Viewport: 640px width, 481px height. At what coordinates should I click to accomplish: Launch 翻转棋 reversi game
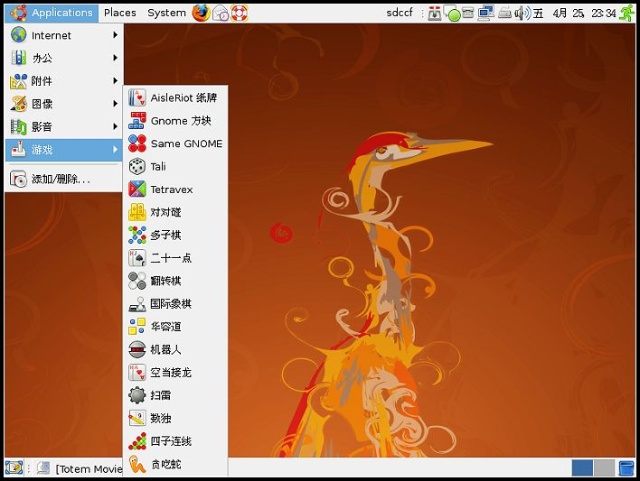coord(176,281)
